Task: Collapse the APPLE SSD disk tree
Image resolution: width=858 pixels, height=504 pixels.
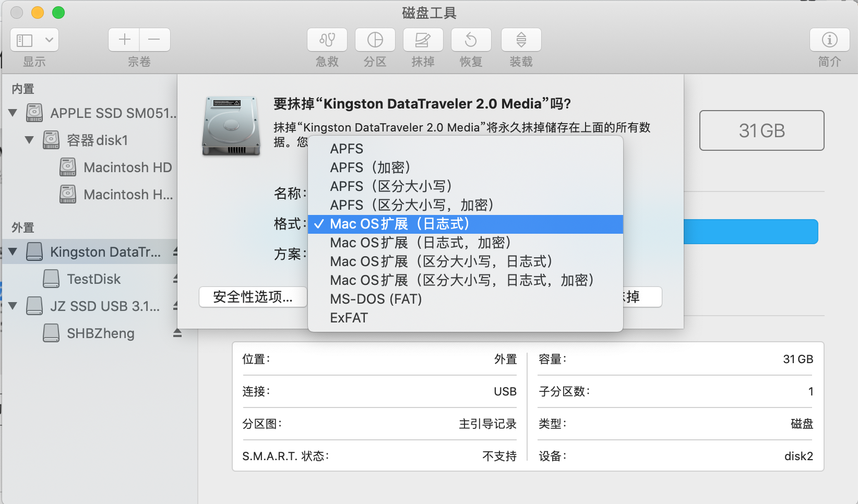Action: click(13, 113)
